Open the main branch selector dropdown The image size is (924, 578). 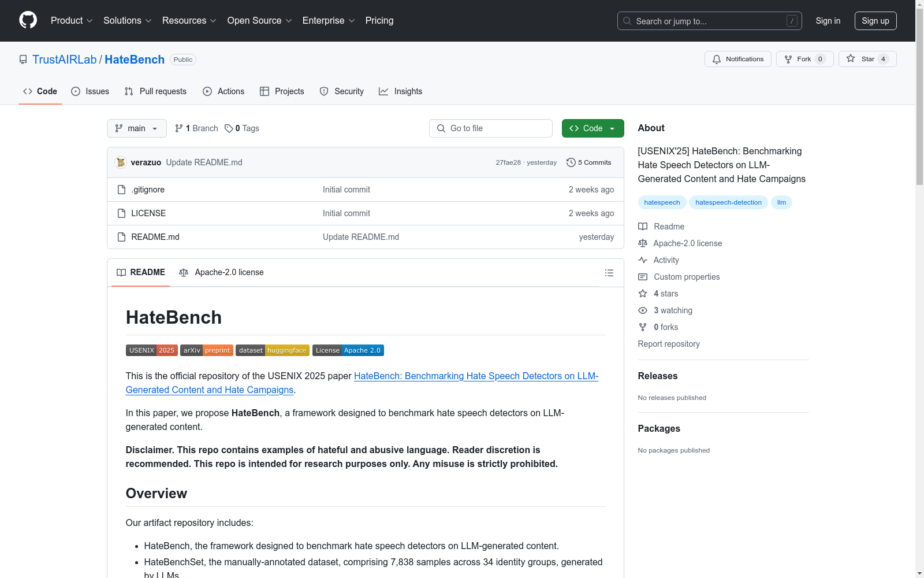pos(137,128)
